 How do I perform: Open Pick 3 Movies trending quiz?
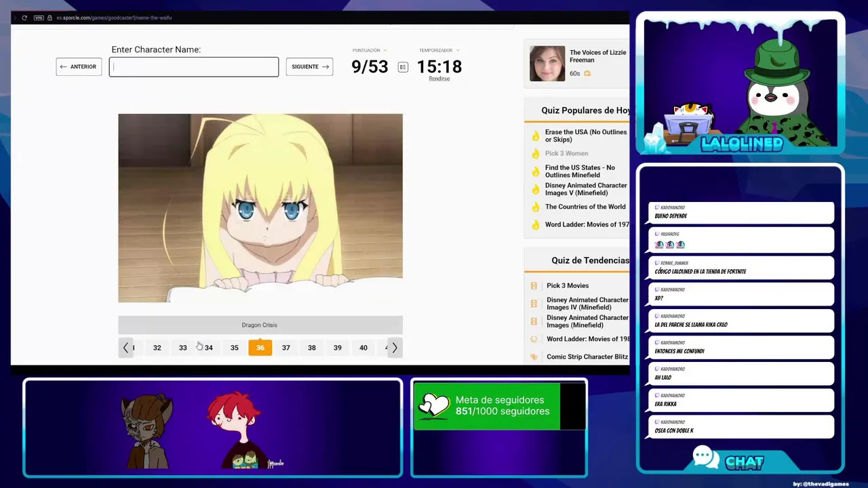pos(568,285)
